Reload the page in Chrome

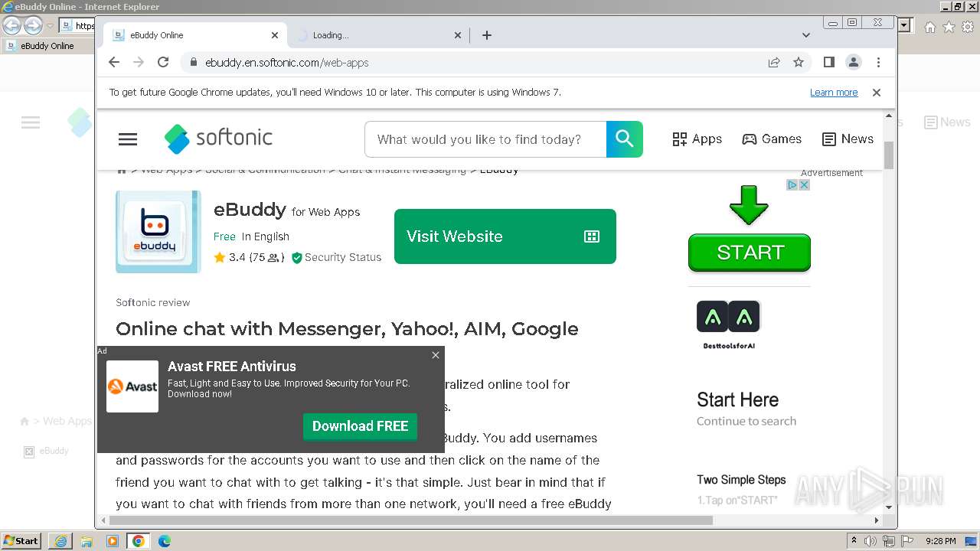click(163, 62)
